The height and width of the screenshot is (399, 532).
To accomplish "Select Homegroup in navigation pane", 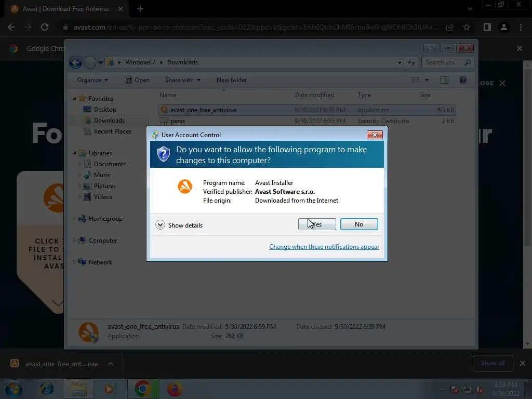I will 105,219.
